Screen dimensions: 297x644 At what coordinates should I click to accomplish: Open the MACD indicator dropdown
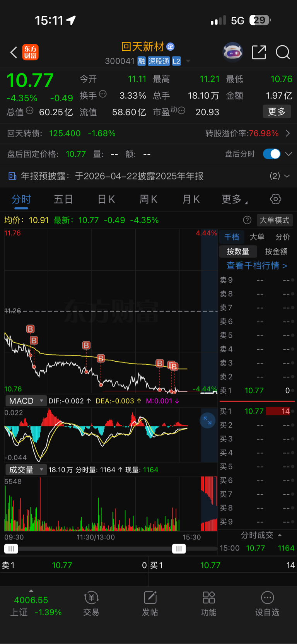point(26,401)
